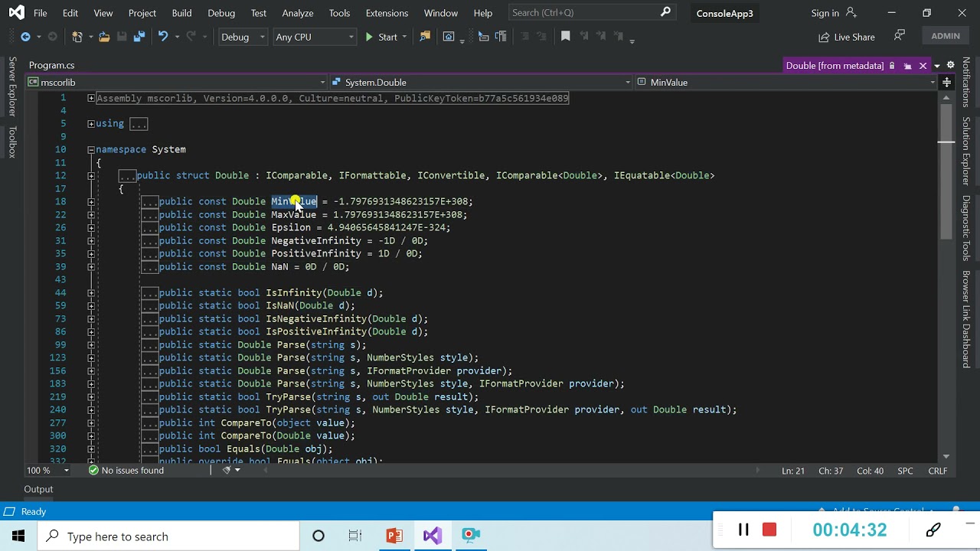
Task: Open the Debug configuration dropdown
Action: 243,37
